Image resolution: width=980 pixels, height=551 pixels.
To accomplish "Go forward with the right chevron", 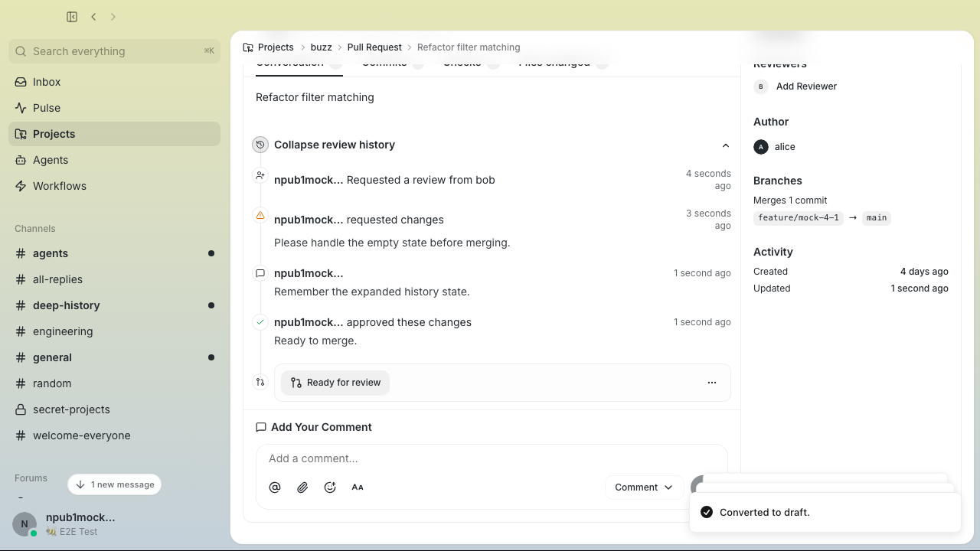I will point(113,17).
